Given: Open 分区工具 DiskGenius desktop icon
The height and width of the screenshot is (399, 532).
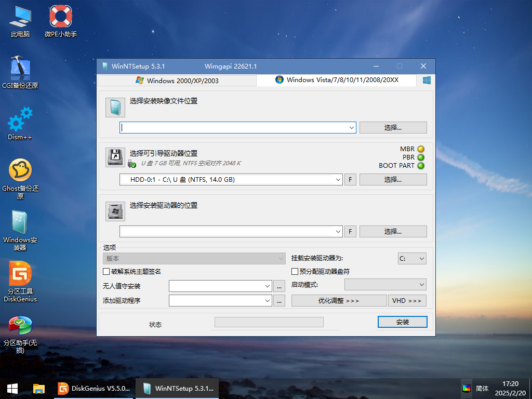Looking at the screenshot, I should 20,282.
